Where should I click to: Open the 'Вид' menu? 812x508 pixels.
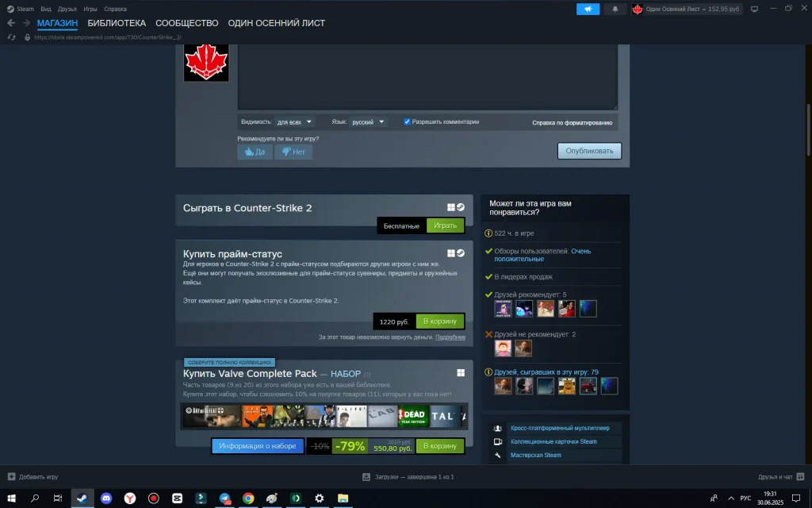45,9
